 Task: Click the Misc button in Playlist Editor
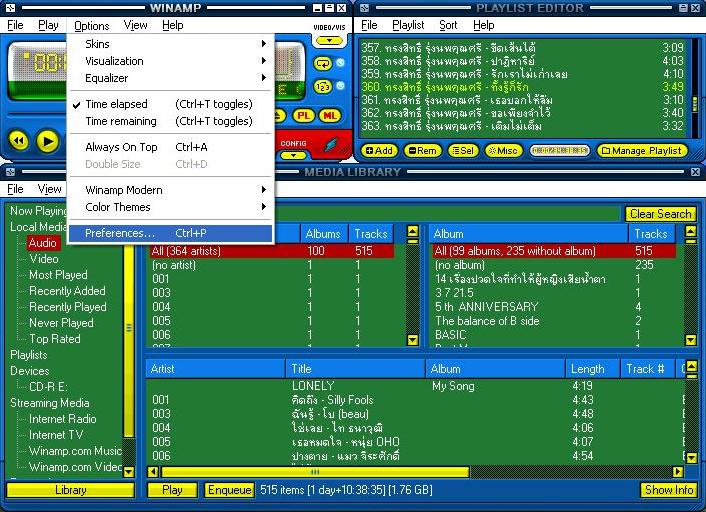click(503, 151)
